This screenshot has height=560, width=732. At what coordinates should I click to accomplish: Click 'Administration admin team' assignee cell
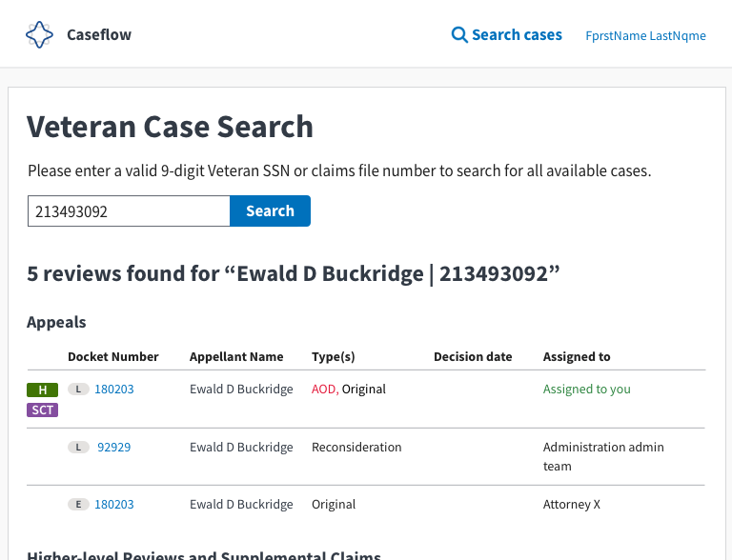click(x=603, y=456)
